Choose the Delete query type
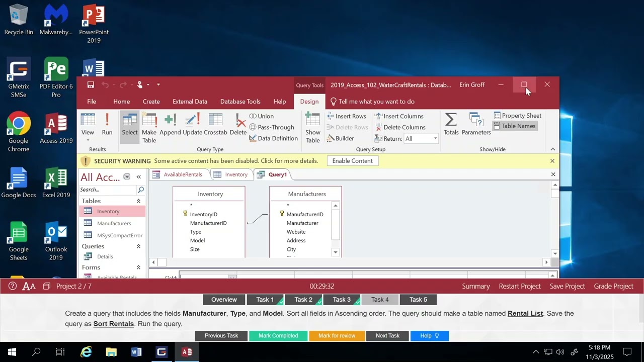 (x=238, y=125)
